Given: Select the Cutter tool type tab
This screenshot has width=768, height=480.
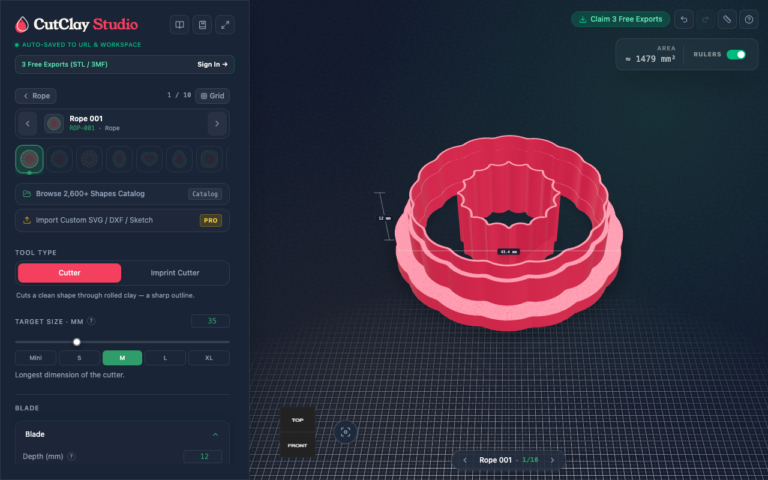Looking at the screenshot, I should click(x=70, y=273).
